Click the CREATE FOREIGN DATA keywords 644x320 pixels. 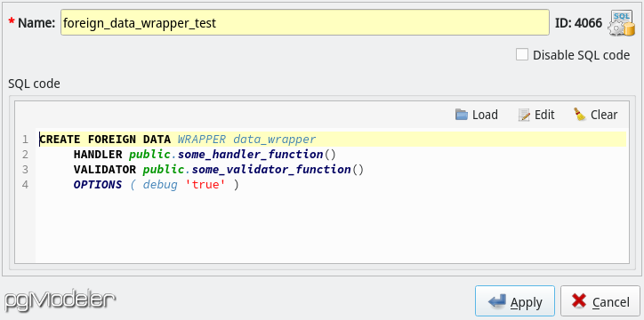click(105, 140)
